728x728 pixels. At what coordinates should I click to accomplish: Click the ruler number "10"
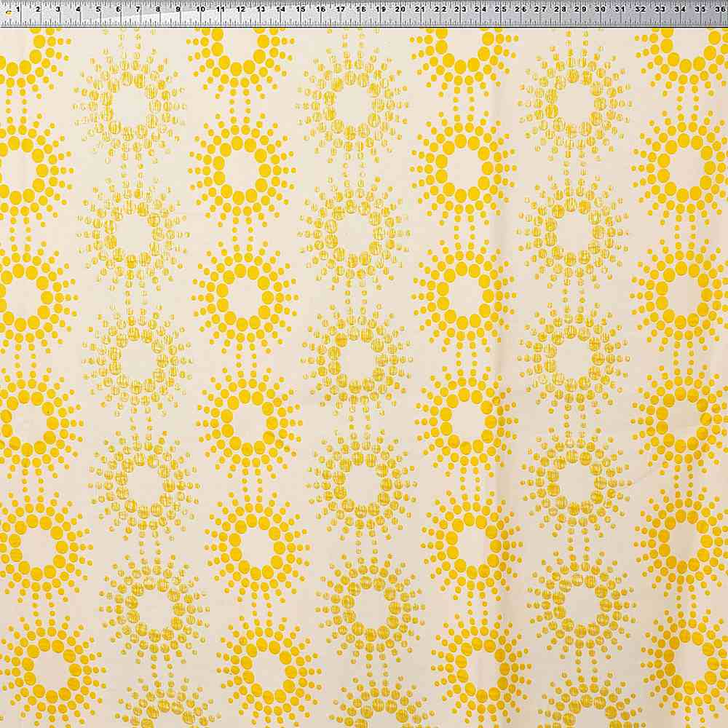(x=200, y=9)
